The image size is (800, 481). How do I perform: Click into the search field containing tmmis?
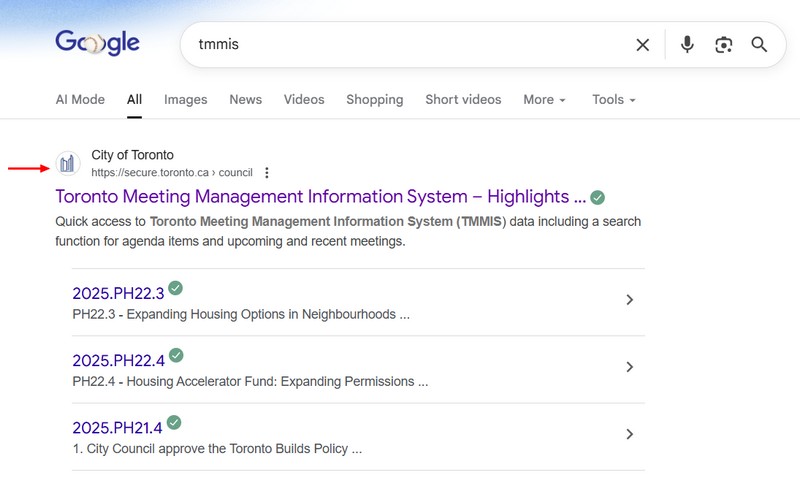[x=400, y=45]
